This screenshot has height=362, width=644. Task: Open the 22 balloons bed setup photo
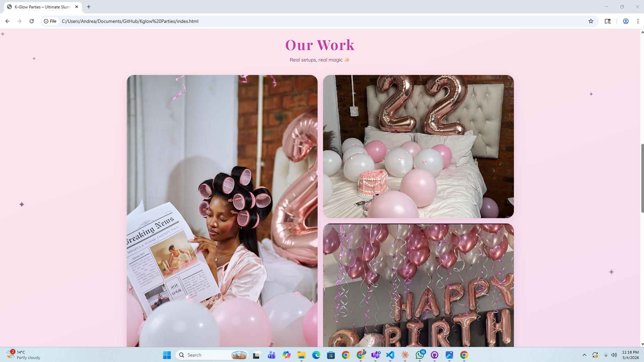tap(418, 147)
